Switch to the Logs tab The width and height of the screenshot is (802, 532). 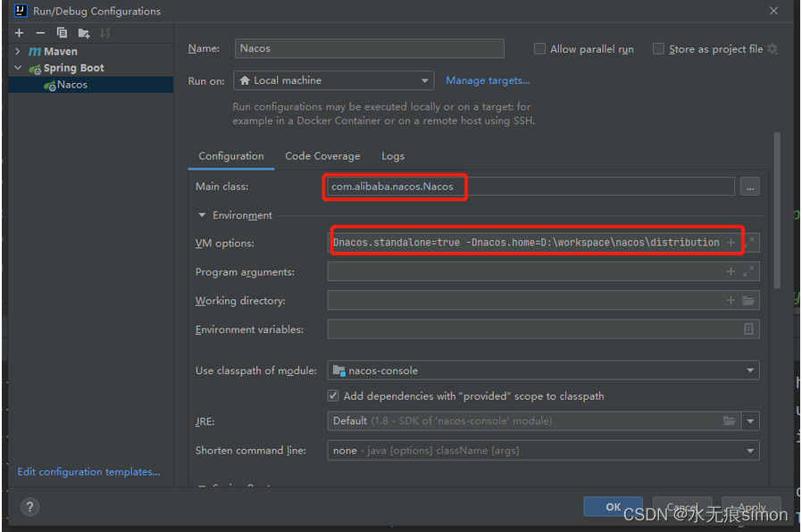point(393,156)
